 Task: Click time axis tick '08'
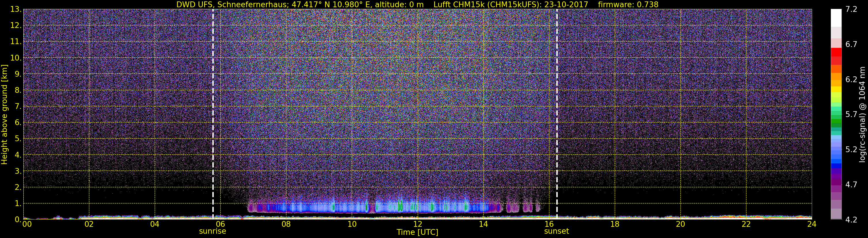pyautogui.click(x=286, y=224)
